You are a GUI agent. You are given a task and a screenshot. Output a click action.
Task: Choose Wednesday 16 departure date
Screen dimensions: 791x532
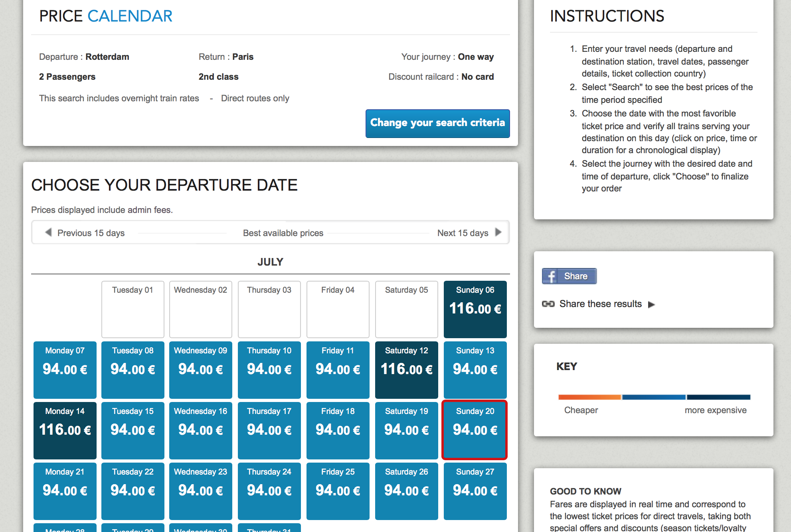pyautogui.click(x=200, y=430)
